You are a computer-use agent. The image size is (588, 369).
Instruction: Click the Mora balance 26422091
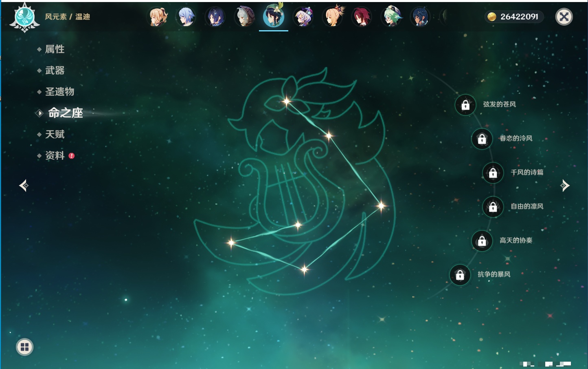[x=519, y=17]
